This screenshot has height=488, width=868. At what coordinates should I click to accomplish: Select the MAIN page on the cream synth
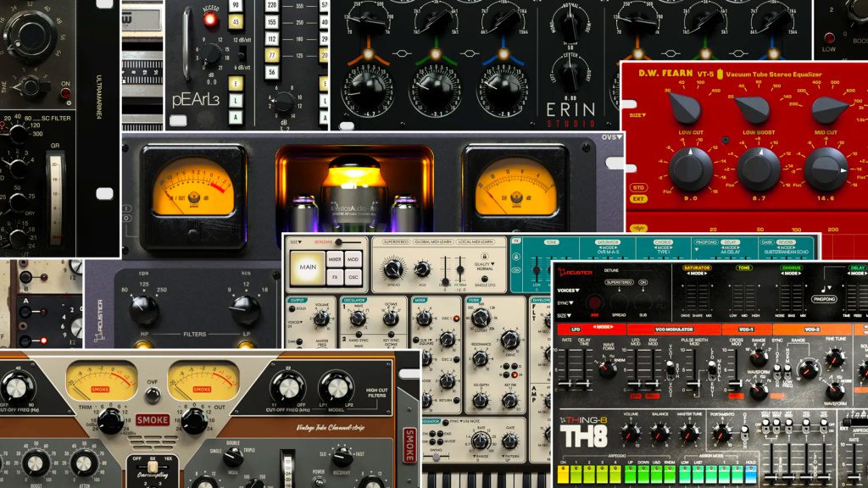click(308, 268)
